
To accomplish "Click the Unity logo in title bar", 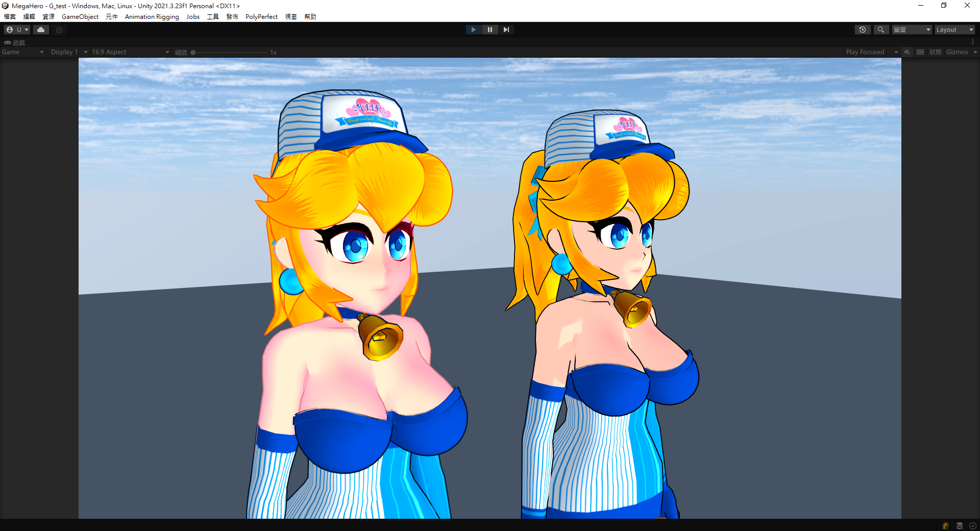I will click(x=5, y=6).
